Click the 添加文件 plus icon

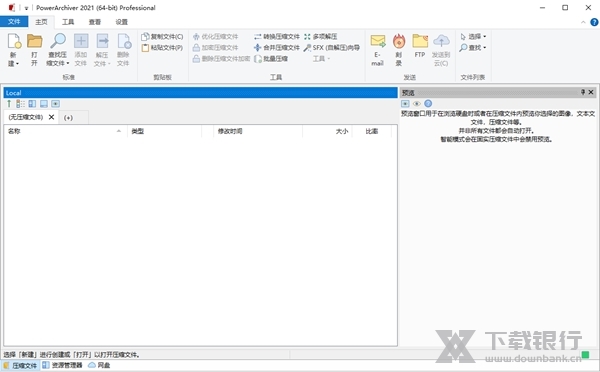coord(81,41)
